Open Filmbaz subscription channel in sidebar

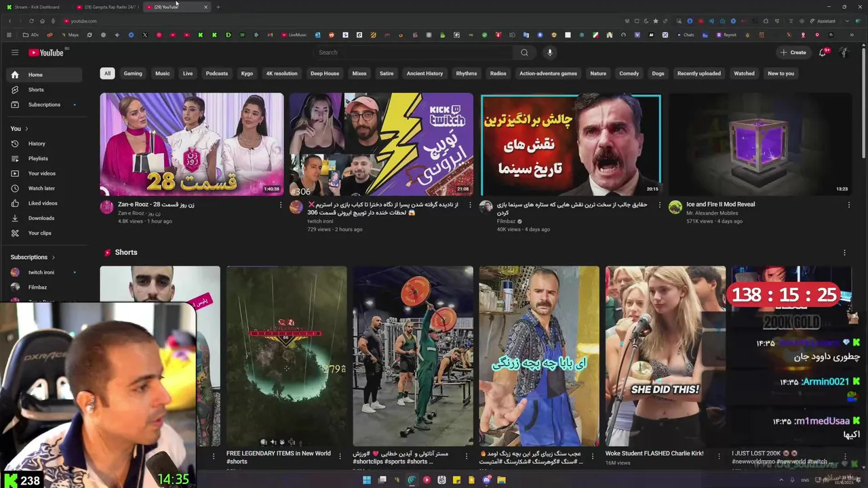43,287
